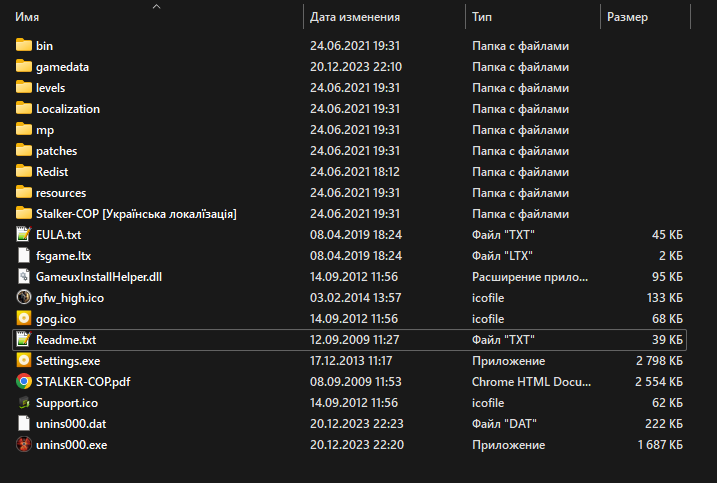
Task: Sort files by Размер column
Action: pos(627,17)
